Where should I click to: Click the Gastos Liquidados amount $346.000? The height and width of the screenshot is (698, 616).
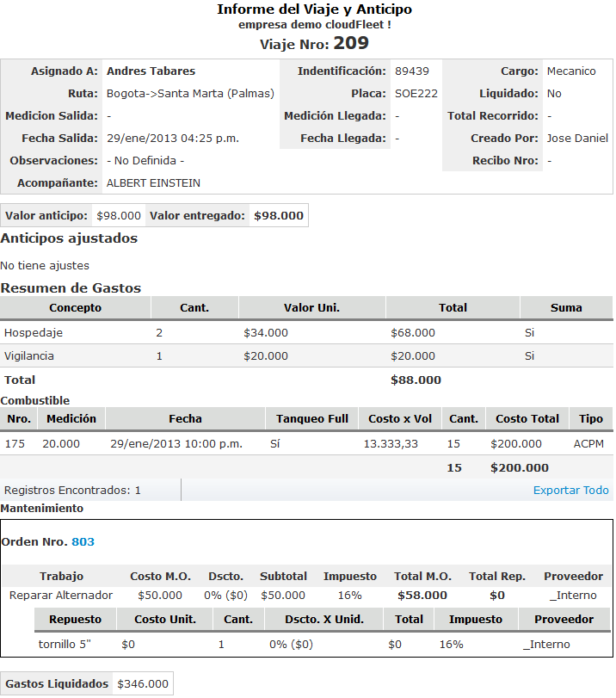(142, 684)
